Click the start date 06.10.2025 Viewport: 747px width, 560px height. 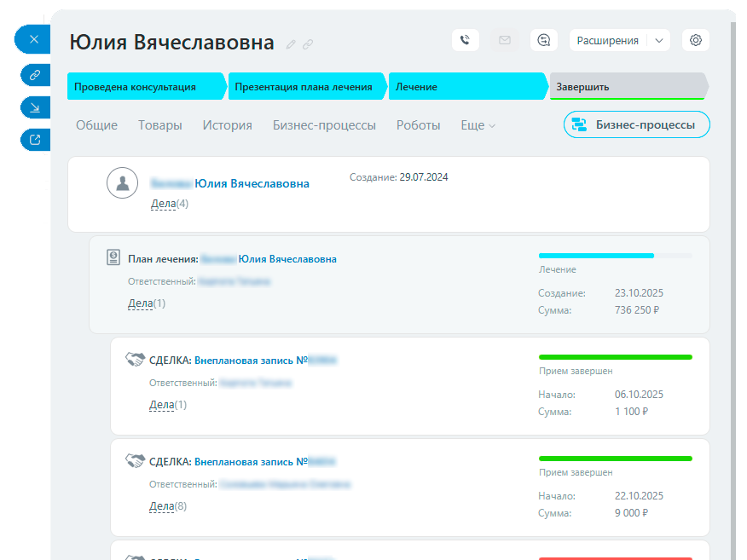639,395
